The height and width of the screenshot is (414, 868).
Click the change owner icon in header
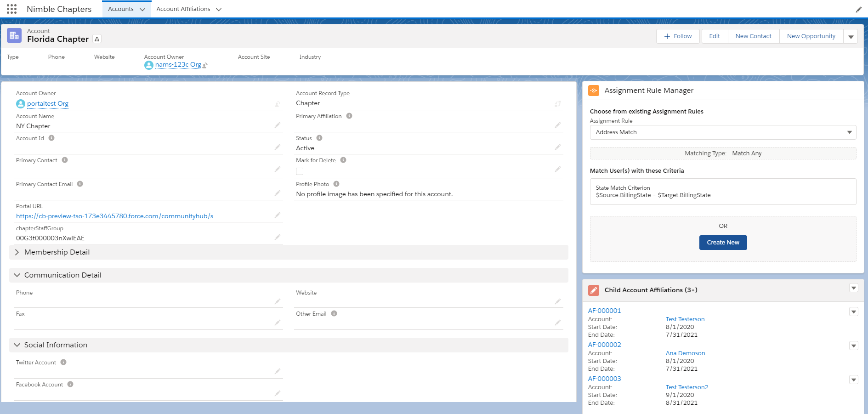tap(205, 65)
